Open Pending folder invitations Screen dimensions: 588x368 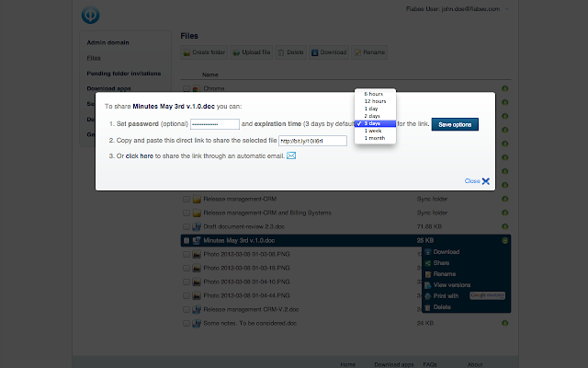(124, 74)
